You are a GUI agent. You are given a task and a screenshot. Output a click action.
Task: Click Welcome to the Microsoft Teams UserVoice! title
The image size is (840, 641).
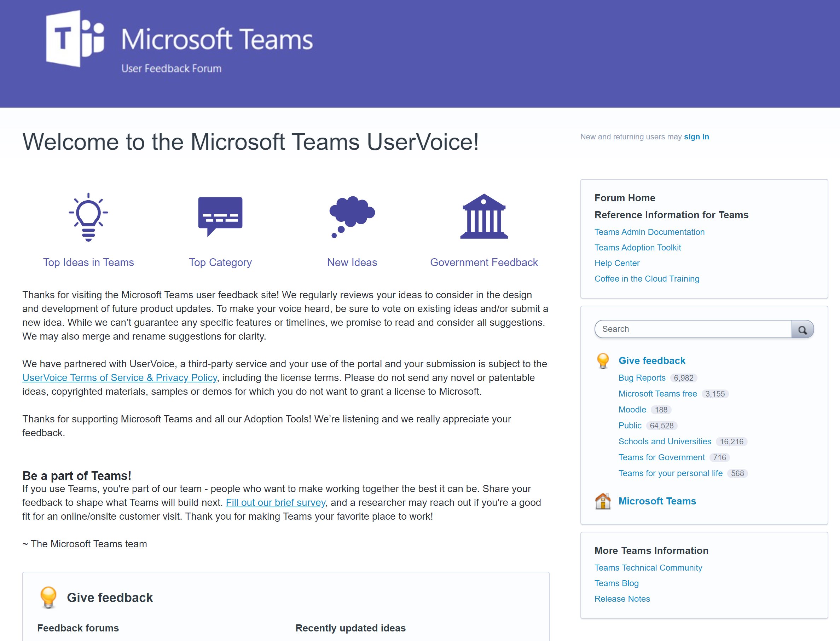(x=251, y=142)
